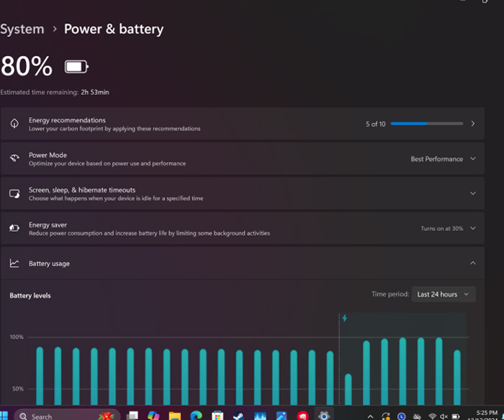The width and height of the screenshot is (504, 420).
Task: Click the Energy saver battery-leaf icon
Action: click(14, 228)
